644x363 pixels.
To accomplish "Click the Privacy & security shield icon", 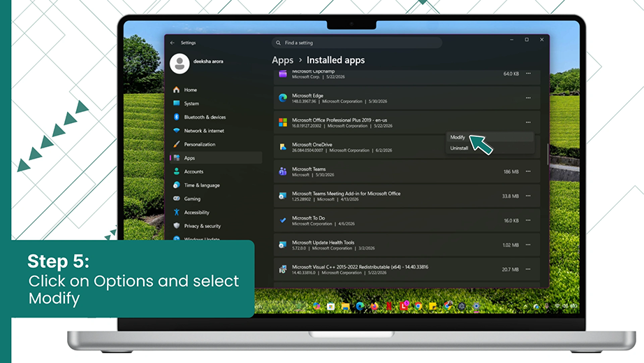I will (x=177, y=226).
